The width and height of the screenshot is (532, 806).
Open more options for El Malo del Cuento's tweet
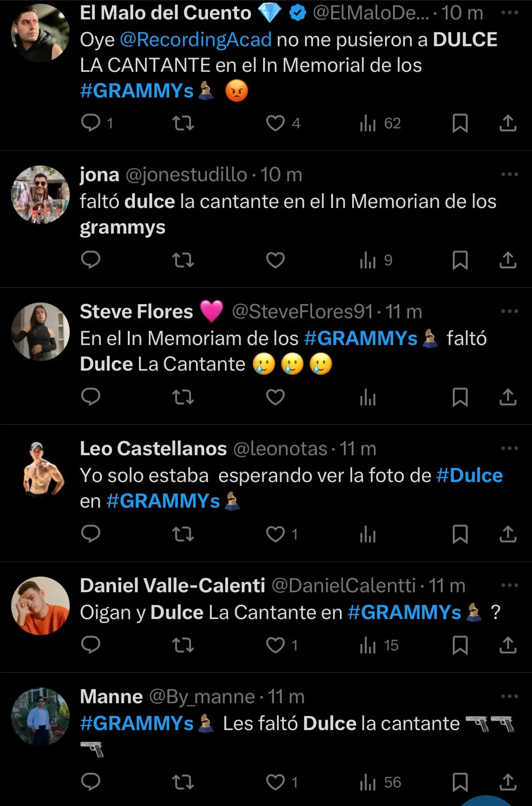[x=509, y=13]
